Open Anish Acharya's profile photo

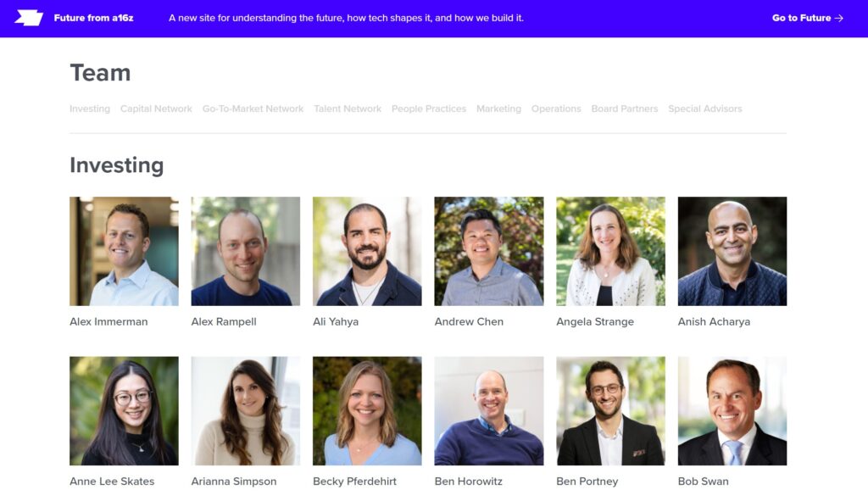[732, 251]
